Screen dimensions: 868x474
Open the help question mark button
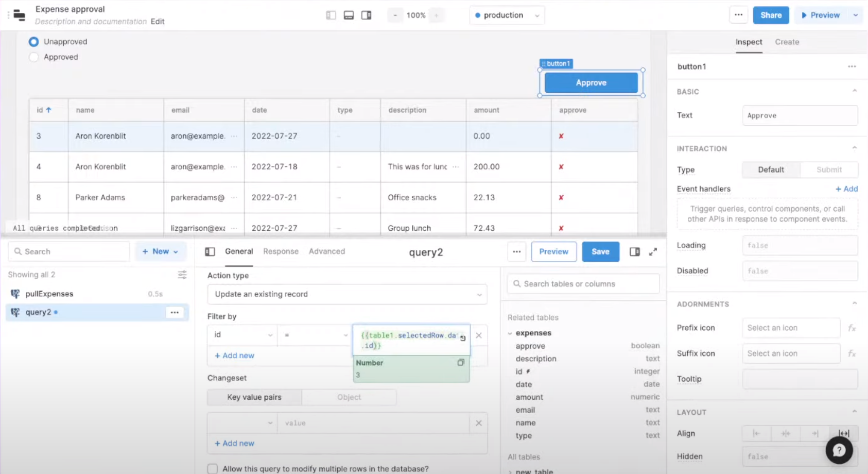pos(839,450)
